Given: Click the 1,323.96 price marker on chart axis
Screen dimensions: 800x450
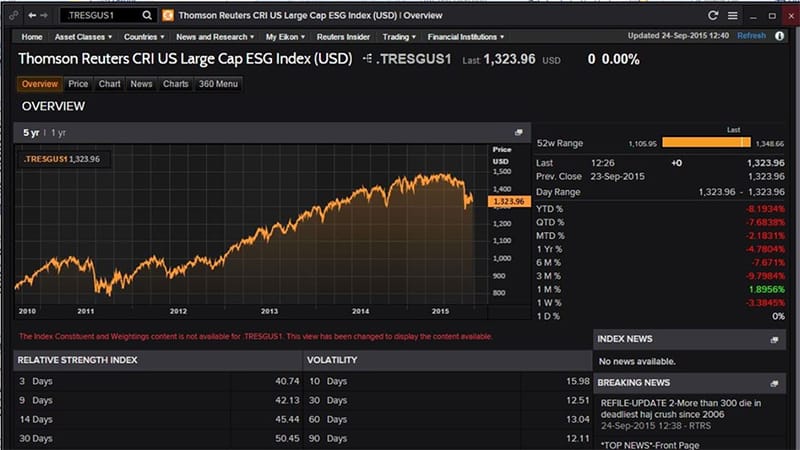Looking at the screenshot, I should [509, 202].
